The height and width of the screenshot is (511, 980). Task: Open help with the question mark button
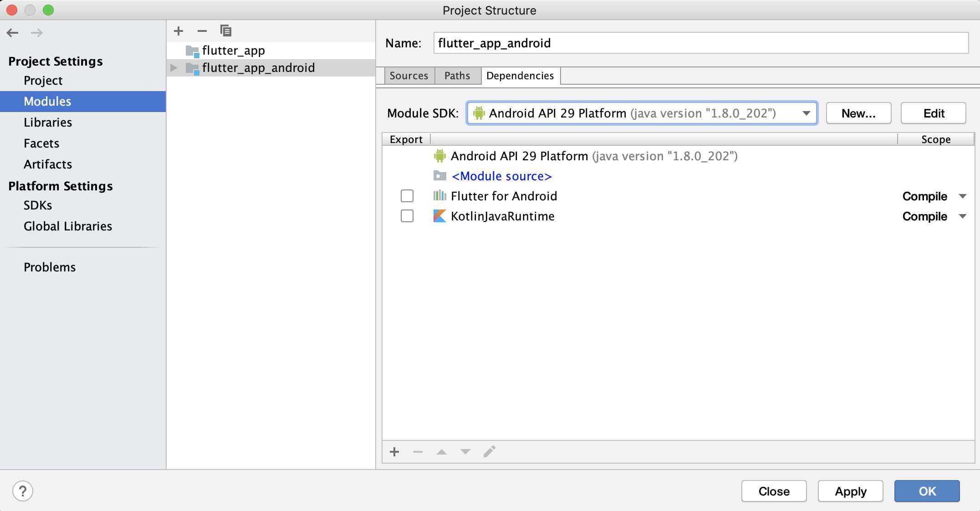pyautogui.click(x=23, y=491)
